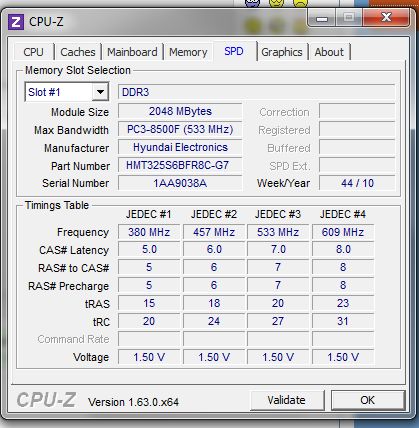Switch to the CPU tab

click(x=33, y=52)
